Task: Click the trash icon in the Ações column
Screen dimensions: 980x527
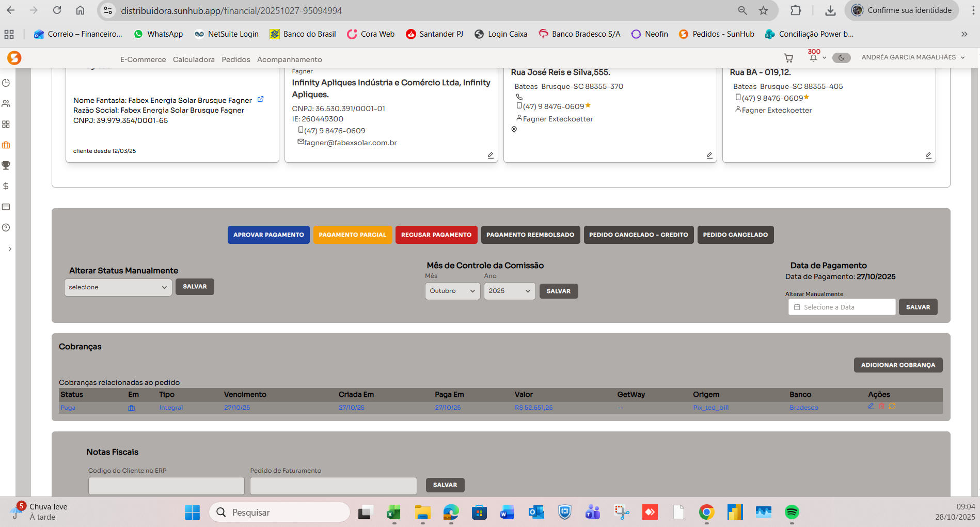Action: pos(882,407)
